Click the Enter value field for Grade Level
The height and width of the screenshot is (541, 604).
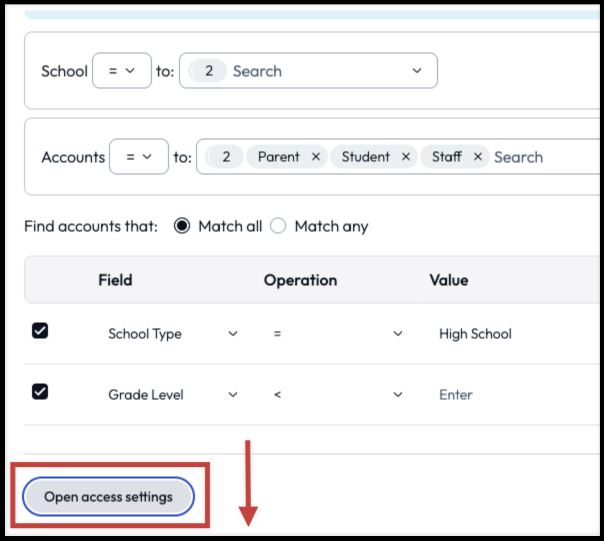click(x=456, y=395)
